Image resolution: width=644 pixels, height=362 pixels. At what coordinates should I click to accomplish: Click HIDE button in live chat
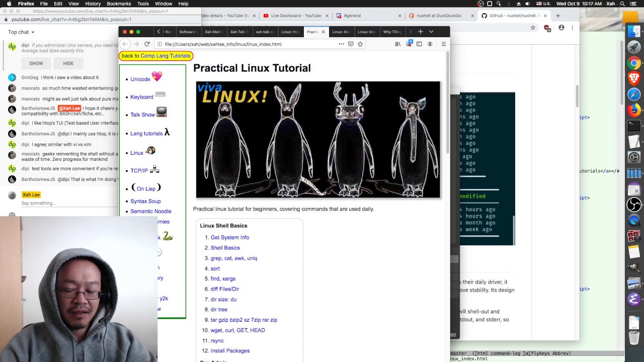pyautogui.click(x=68, y=63)
